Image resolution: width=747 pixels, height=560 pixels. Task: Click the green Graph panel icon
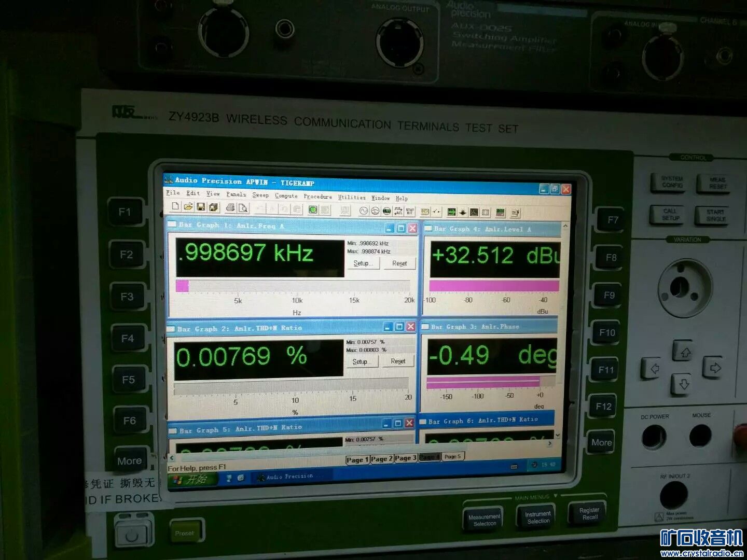[x=452, y=212]
